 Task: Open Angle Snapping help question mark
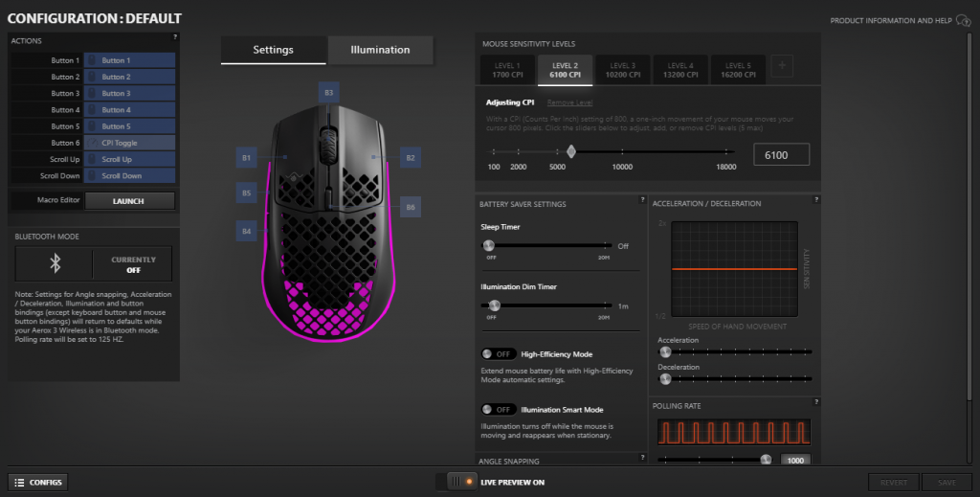tap(642, 458)
